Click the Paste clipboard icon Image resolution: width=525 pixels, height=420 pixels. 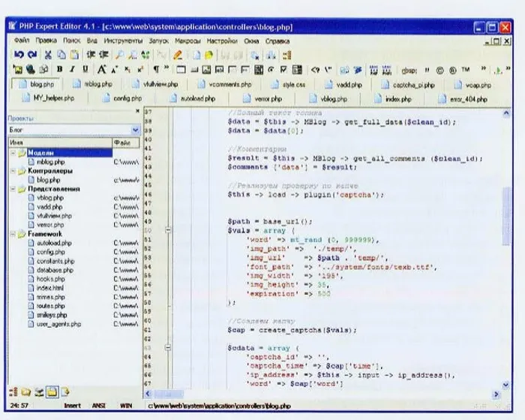(x=74, y=55)
